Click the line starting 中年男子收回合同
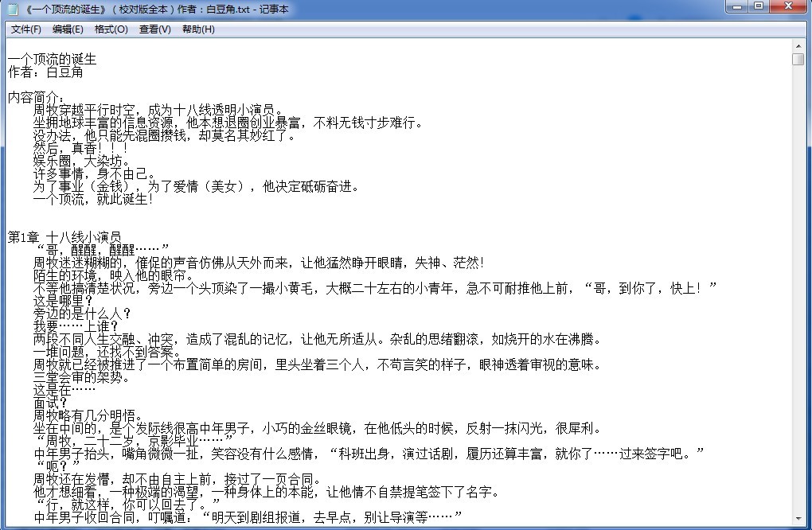812x530 pixels. [x=248, y=517]
